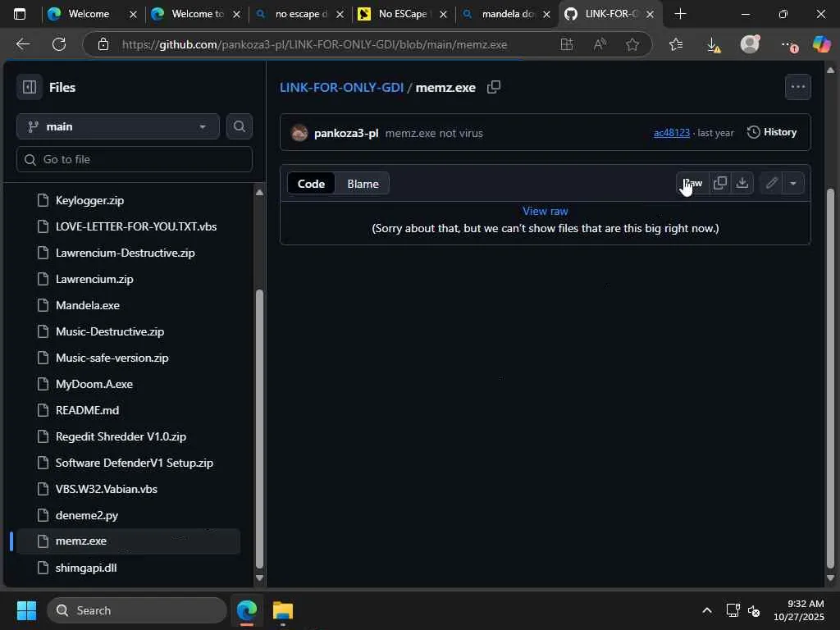The width and height of the screenshot is (840, 630).
Task: Click the copy raw file icon
Action: (720, 183)
